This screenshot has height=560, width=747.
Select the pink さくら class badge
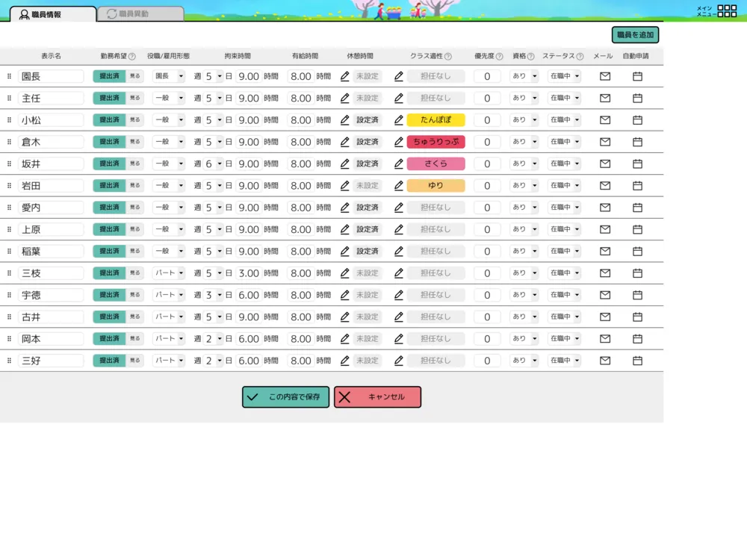point(436,164)
